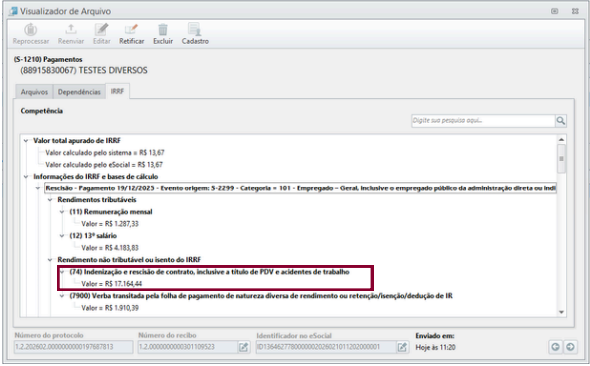Close the Visualizador de Arquivo window
Screen dimensions: 590x366
tap(575, 11)
